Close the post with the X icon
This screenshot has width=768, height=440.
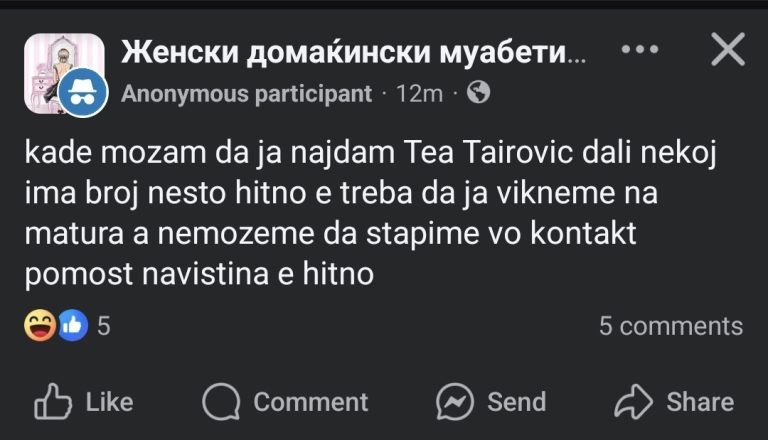click(728, 49)
